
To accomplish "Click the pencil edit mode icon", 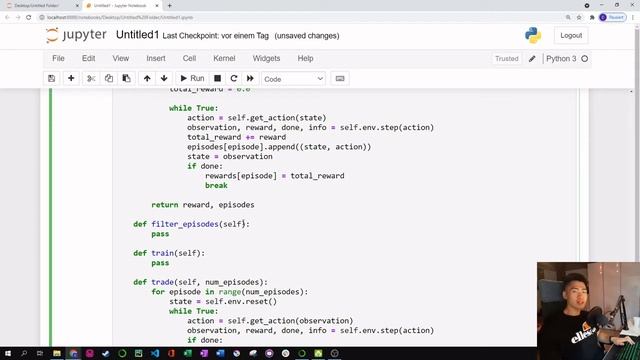I will (x=532, y=59).
